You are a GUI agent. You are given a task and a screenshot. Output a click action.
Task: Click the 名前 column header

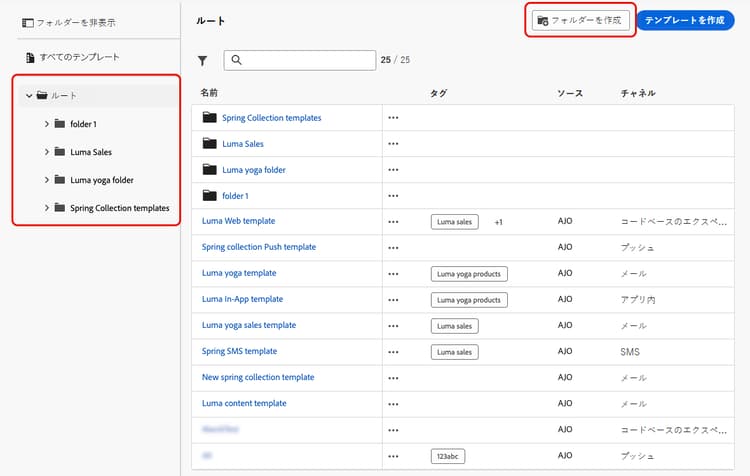pos(209,93)
